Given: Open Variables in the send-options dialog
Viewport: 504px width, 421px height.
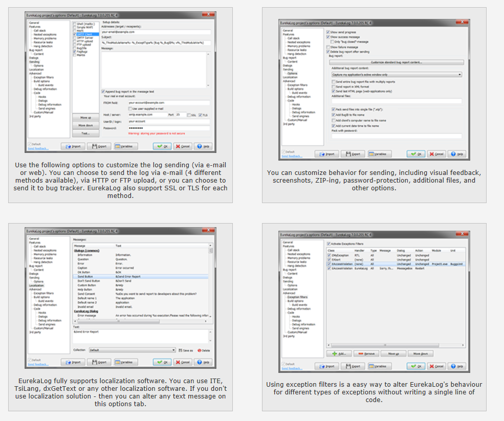Looking at the screenshot, I should [380, 154].
